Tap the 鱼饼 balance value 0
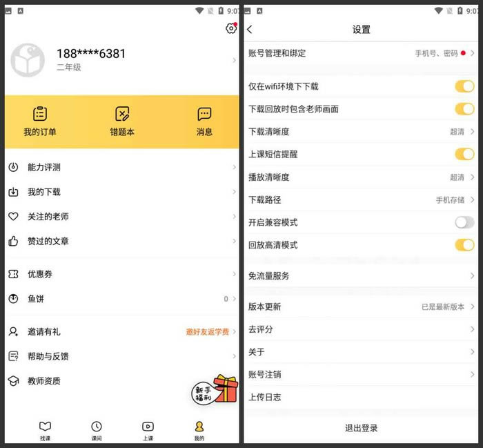This screenshot has height=448, width=483. point(226,299)
